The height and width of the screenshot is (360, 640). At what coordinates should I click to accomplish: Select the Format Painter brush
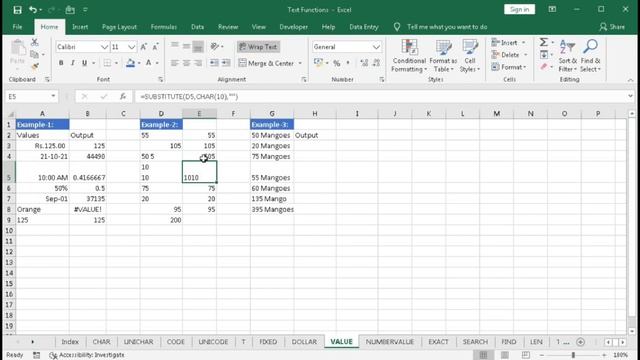(35, 66)
